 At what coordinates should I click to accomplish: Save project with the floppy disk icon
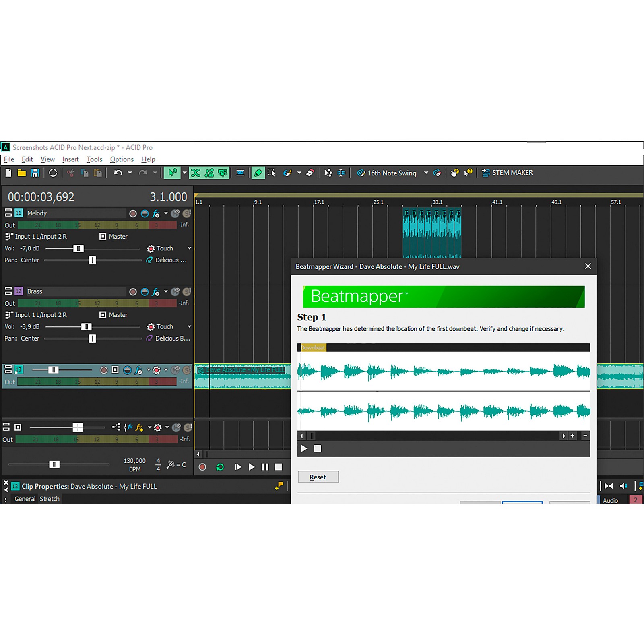(x=35, y=173)
